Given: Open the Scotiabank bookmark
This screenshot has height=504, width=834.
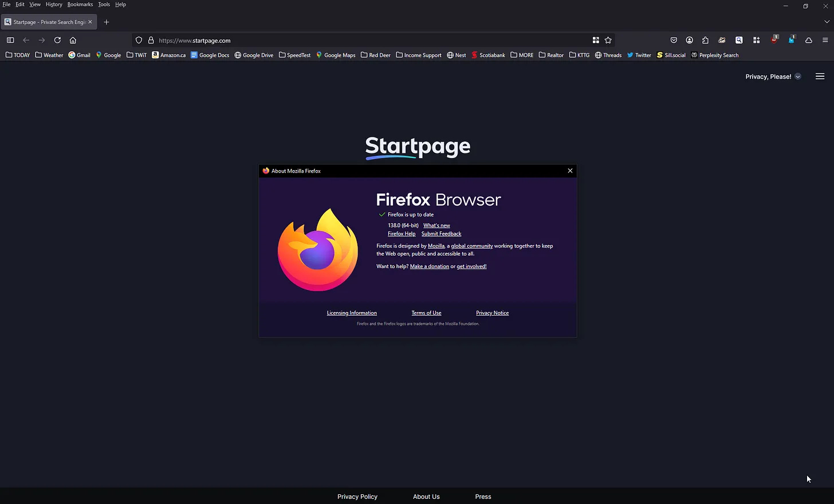Looking at the screenshot, I should point(488,55).
